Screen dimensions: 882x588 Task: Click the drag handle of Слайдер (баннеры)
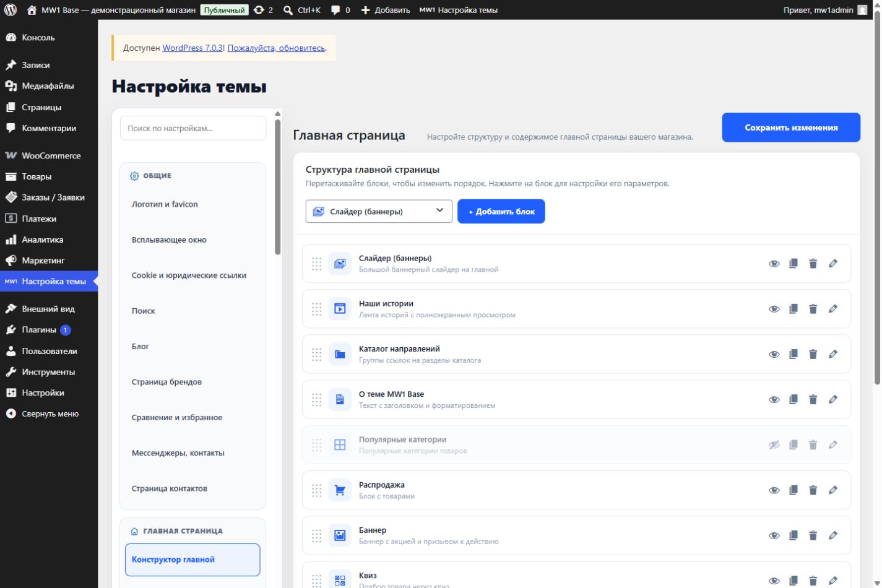coord(316,264)
